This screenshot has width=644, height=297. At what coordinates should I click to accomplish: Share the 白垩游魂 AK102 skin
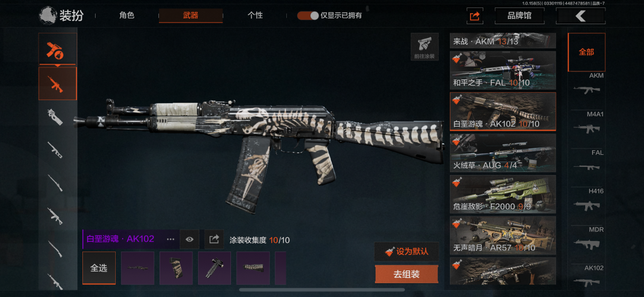click(x=214, y=239)
